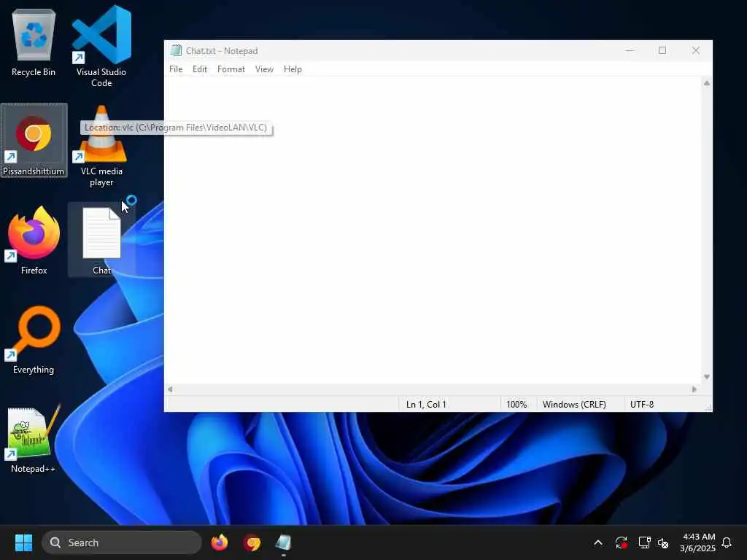Open the Windows Start menu
Screen dimensions: 747x560
point(23,542)
